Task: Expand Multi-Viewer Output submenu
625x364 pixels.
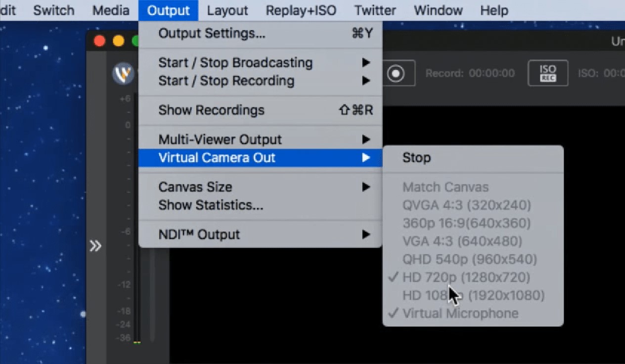Action: [x=261, y=139]
